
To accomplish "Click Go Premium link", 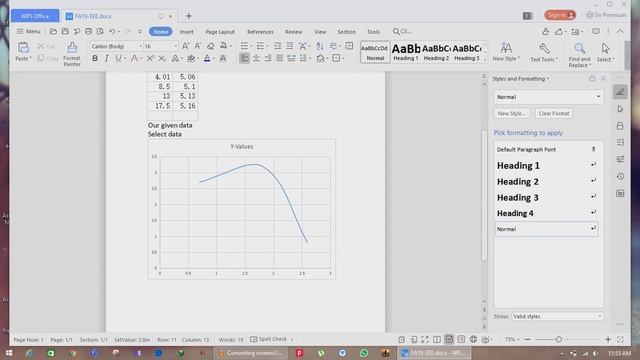I will [606, 15].
